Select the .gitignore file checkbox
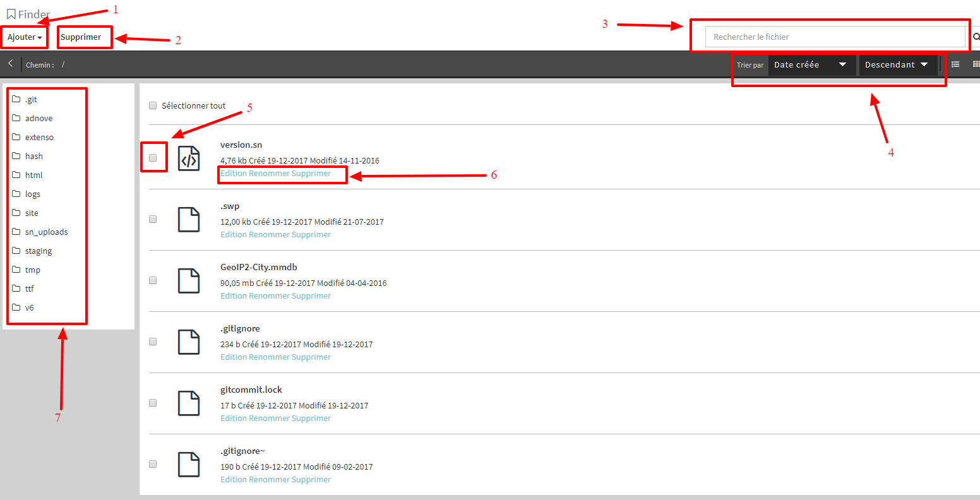 [153, 342]
